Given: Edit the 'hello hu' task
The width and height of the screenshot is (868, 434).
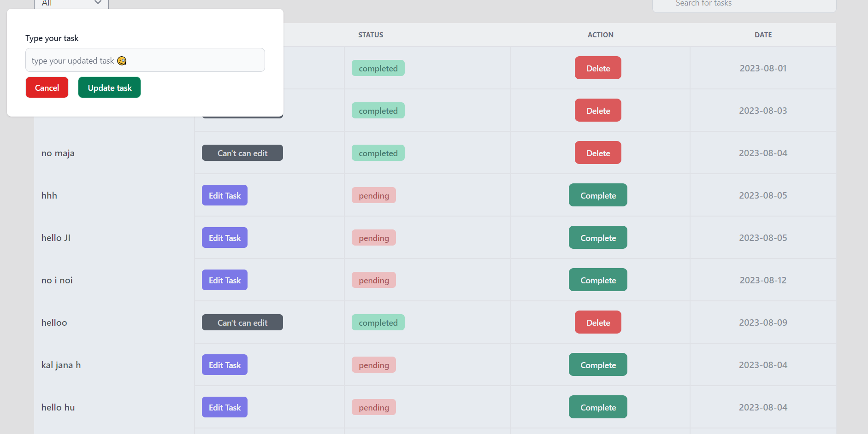Looking at the screenshot, I should point(224,407).
